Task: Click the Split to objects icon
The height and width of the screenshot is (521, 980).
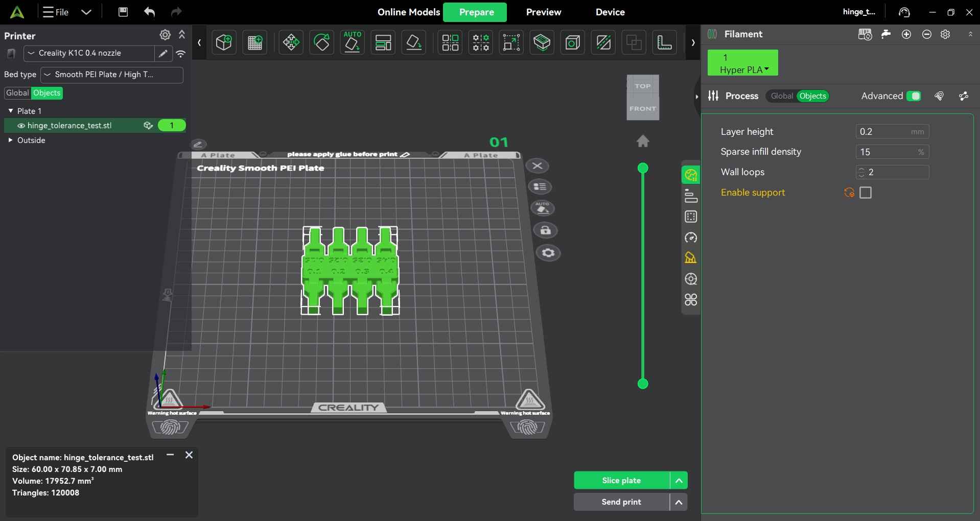Action: (x=450, y=42)
